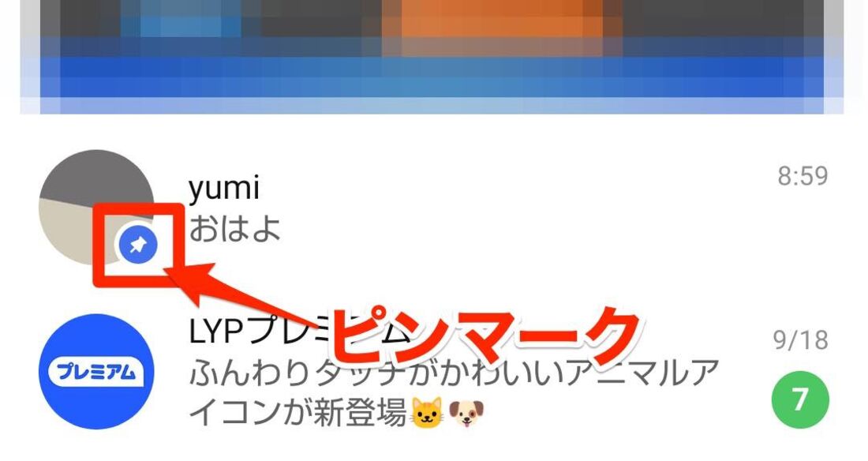Select the ふんわりタッチ preview text line

pyautogui.click(x=454, y=373)
